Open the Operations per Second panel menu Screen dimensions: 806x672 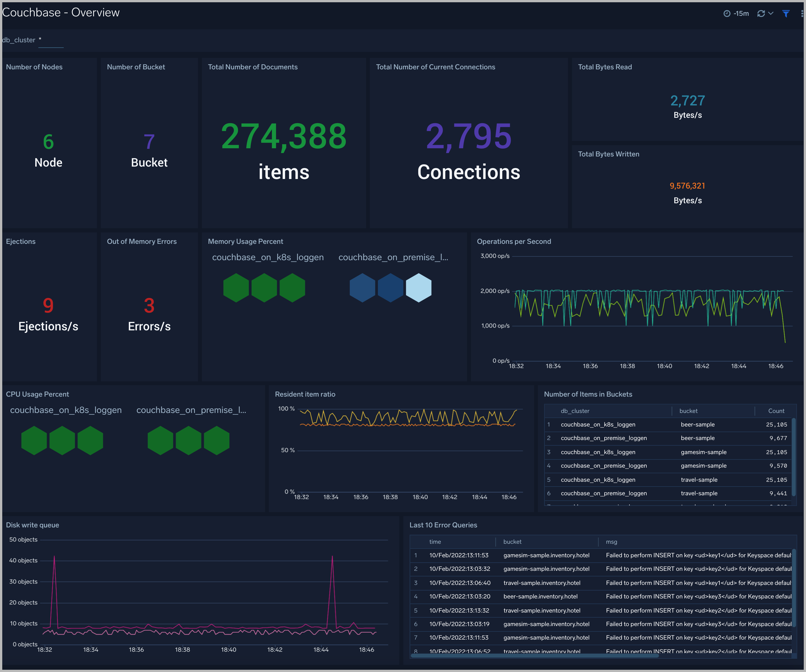(x=514, y=241)
